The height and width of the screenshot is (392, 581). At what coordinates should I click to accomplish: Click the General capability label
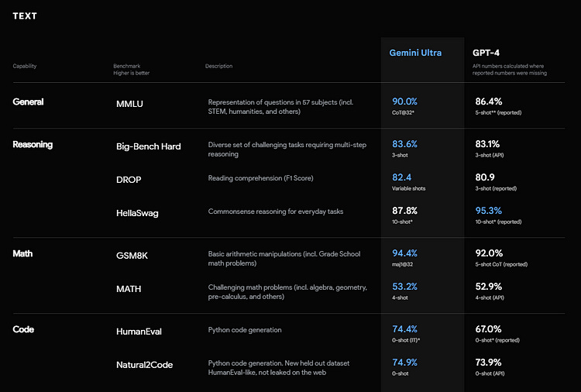(x=28, y=101)
